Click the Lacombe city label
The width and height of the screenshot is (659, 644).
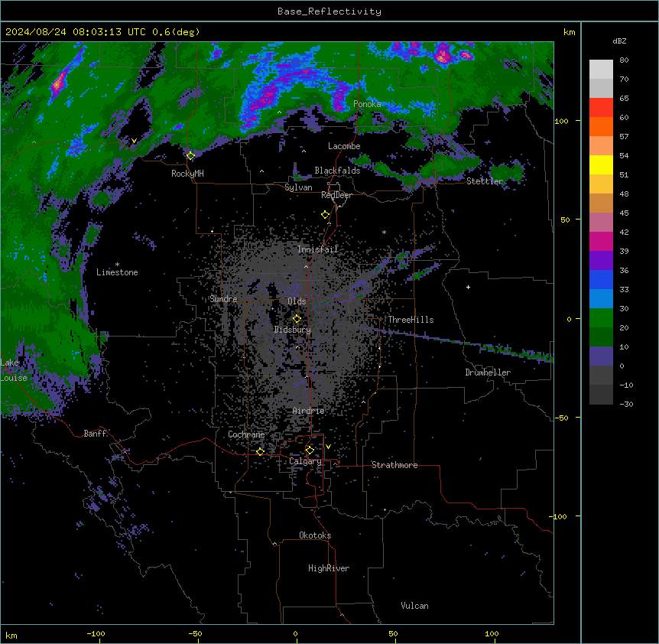(344, 146)
